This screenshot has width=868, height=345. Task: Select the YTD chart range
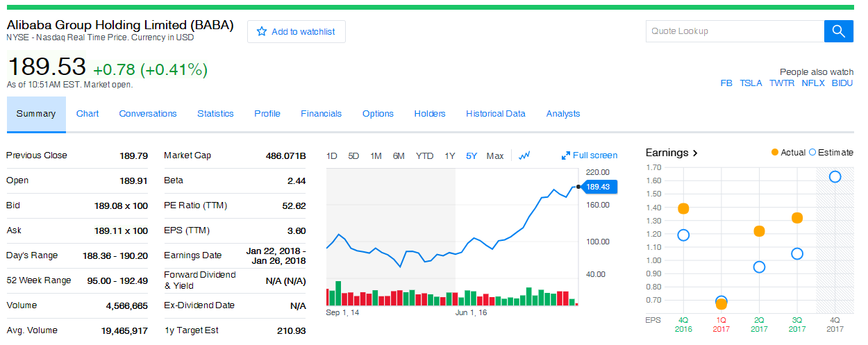click(425, 155)
